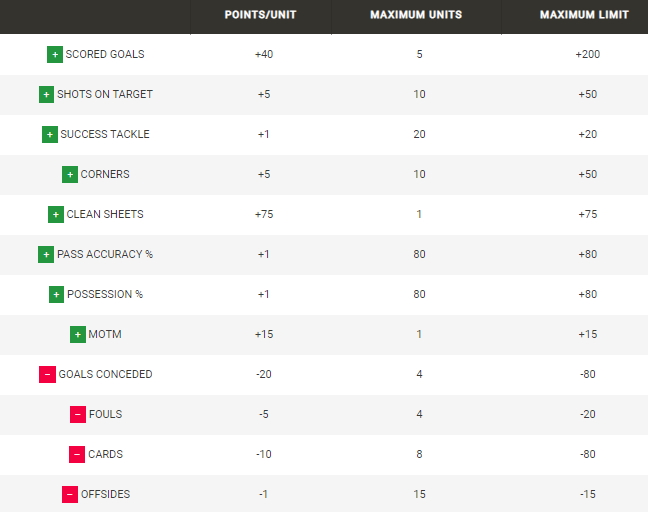Click the plus icon next to Corners
This screenshot has width=648, height=512.
(70, 174)
